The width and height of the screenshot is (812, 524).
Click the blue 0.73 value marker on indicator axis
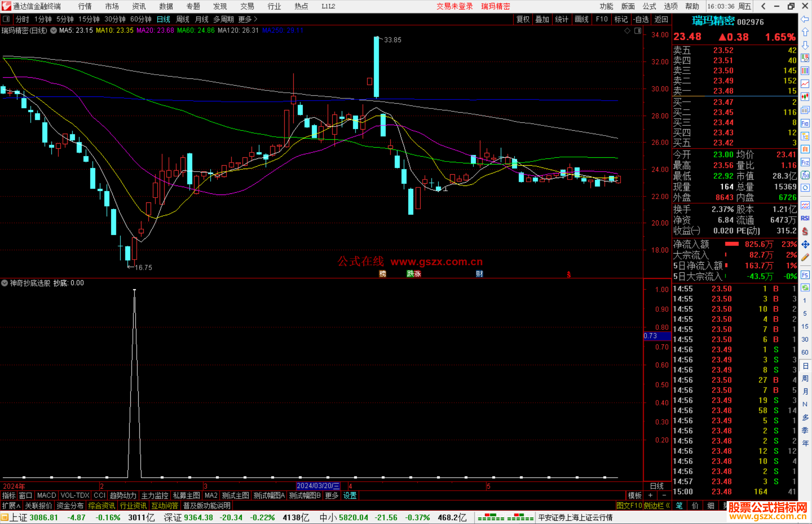pyautogui.click(x=656, y=336)
